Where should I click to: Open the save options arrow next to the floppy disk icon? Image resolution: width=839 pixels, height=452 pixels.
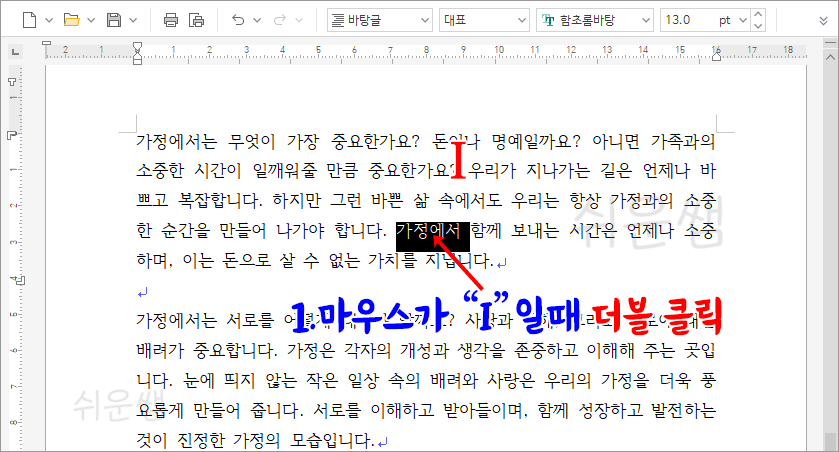tap(133, 20)
